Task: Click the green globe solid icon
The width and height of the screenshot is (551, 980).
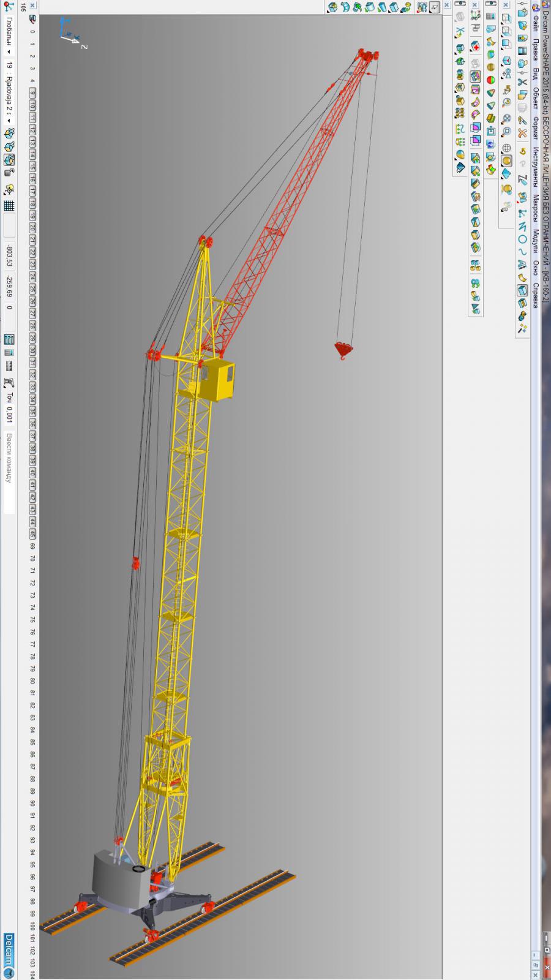Action: tap(460, 61)
